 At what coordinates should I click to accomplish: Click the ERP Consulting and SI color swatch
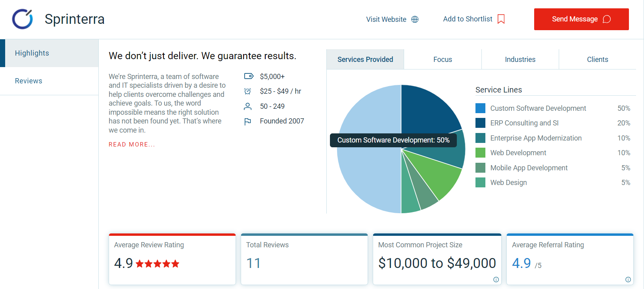click(480, 123)
